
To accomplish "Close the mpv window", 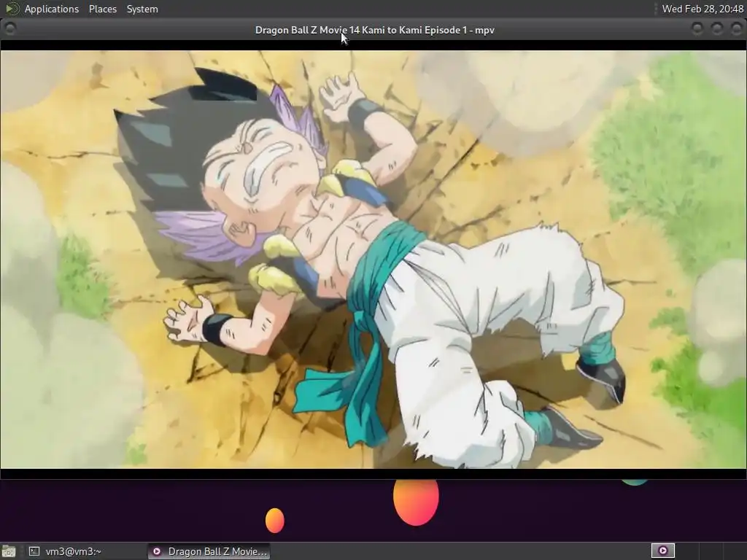I will pos(736,29).
